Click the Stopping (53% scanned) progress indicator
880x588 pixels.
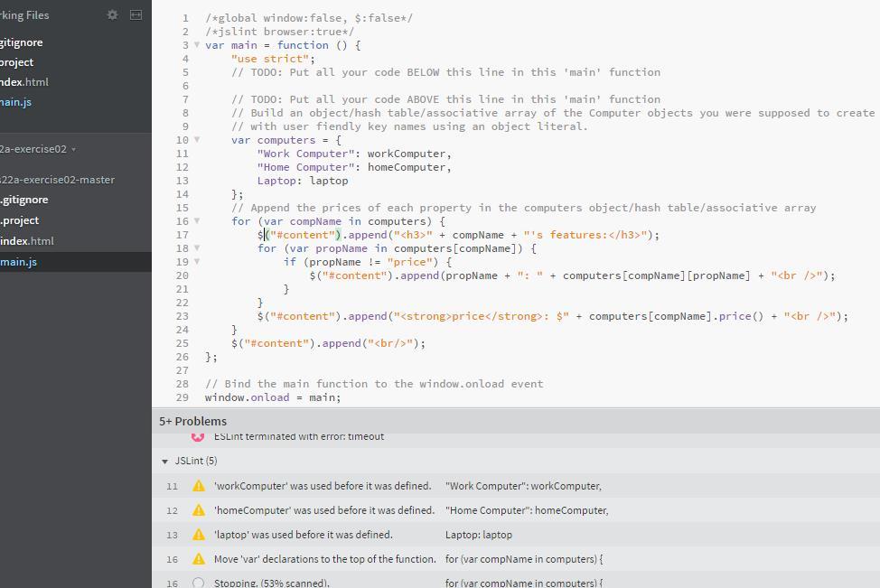tap(198, 582)
